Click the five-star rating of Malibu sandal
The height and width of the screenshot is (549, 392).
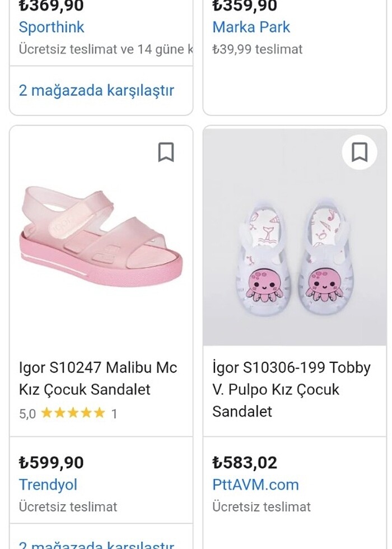pyautogui.click(x=73, y=413)
